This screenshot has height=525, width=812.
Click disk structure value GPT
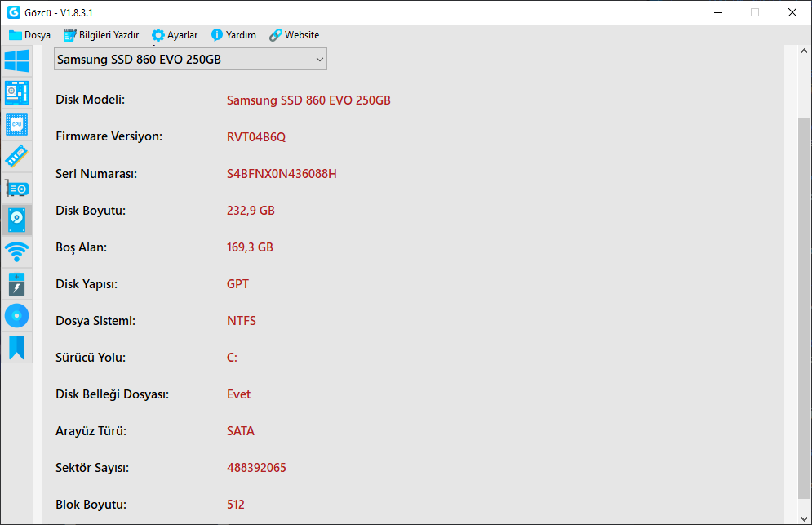[x=237, y=284]
